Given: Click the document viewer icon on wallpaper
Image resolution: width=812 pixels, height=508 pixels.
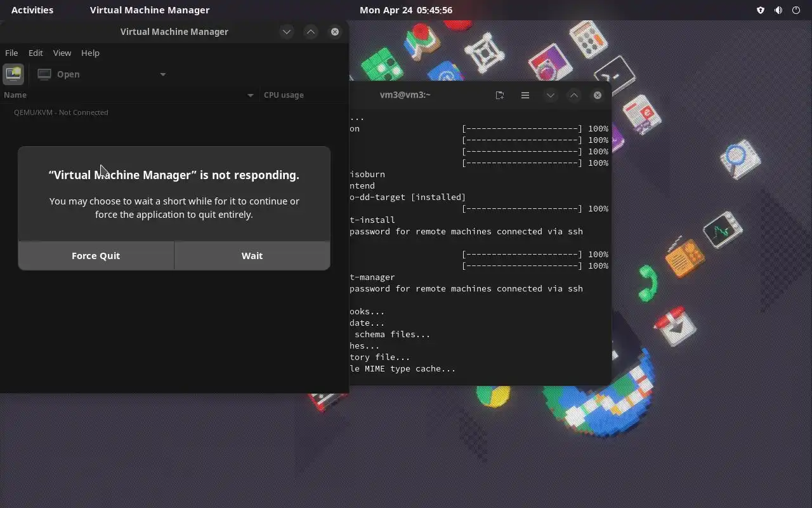Looking at the screenshot, I should [642, 116].
